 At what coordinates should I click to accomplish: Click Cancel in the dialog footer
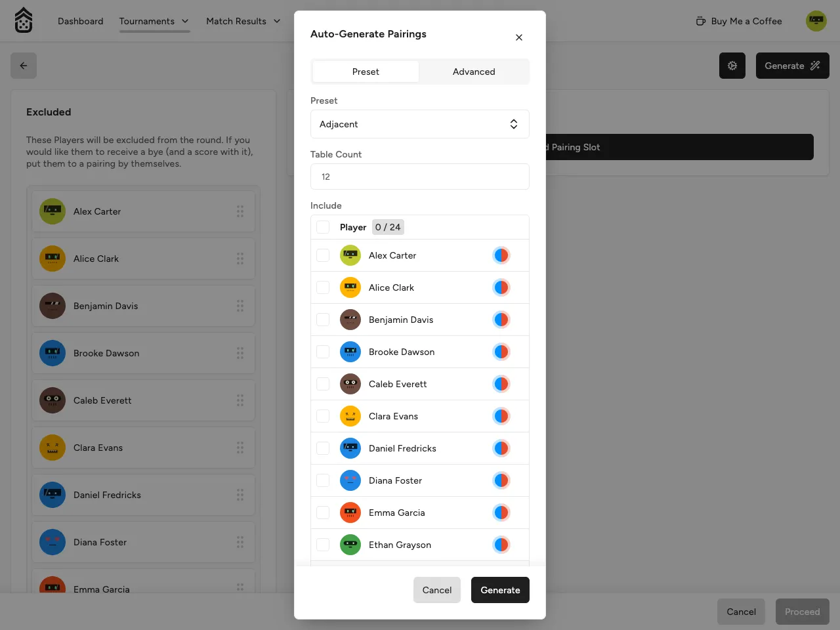(437, 590)
